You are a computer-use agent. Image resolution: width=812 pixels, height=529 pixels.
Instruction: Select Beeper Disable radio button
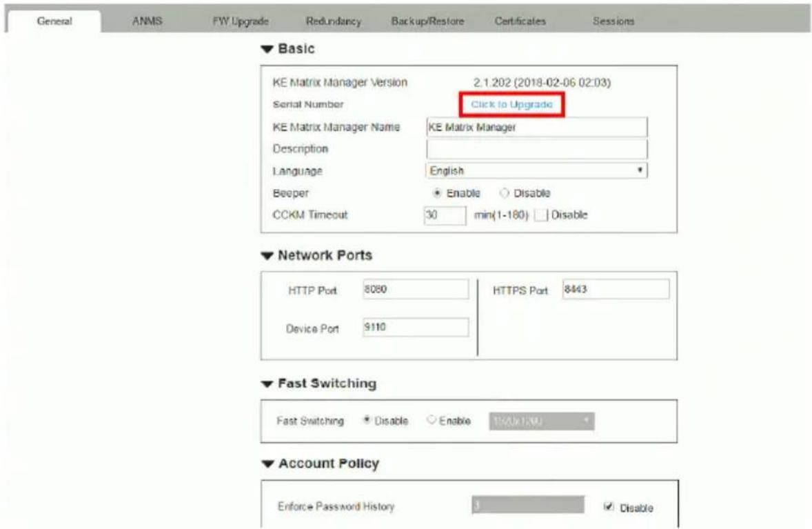(x=504, y=193)
